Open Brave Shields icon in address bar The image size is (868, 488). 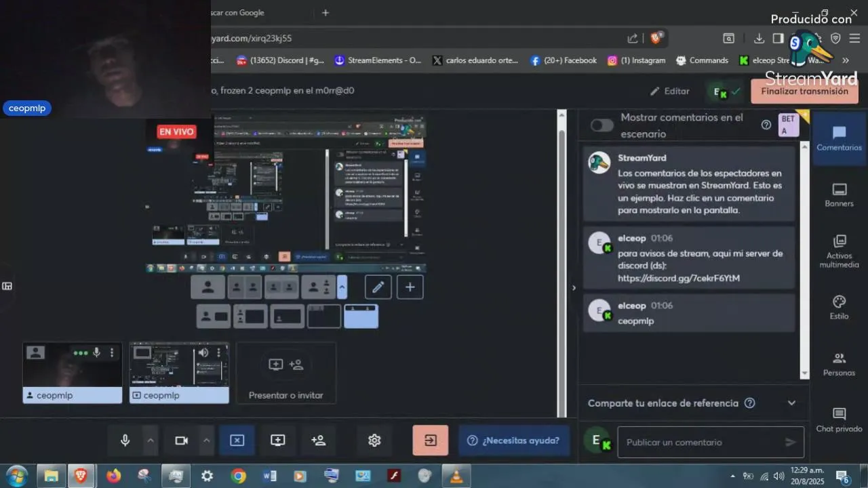pos(656,38)
